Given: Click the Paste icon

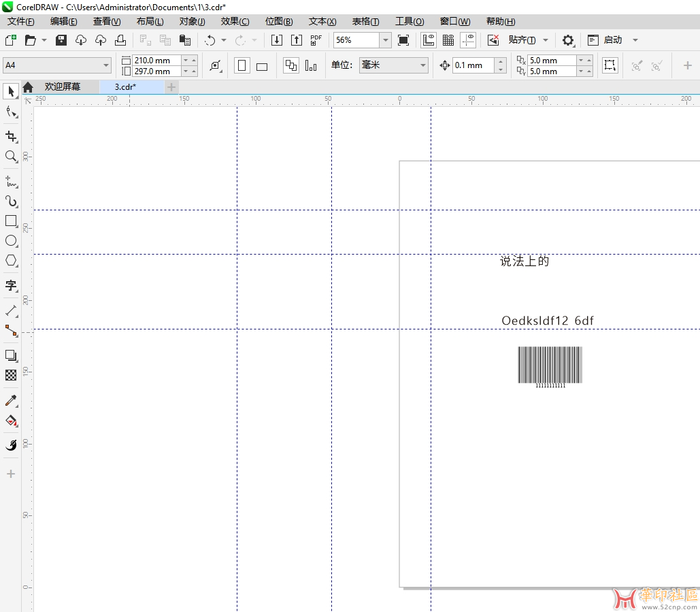Looking at the screenshot, I should click(x=185, y=40).
